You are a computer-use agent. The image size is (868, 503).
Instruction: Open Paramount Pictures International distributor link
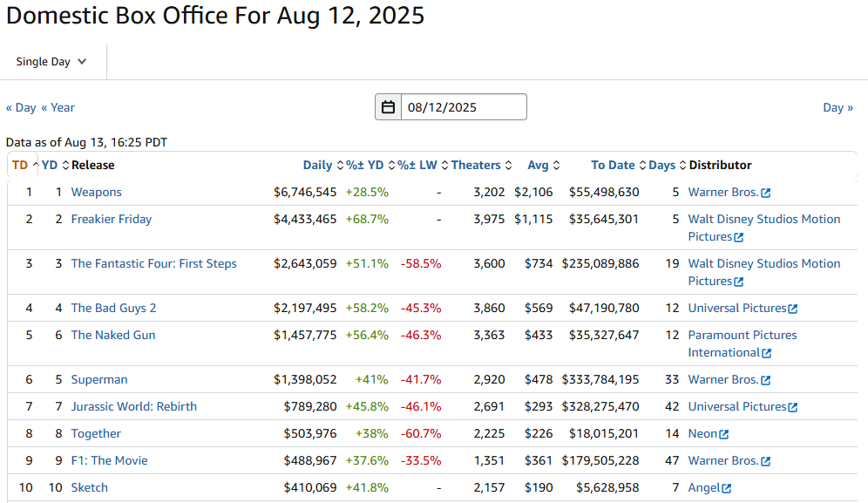coord(743,344)
